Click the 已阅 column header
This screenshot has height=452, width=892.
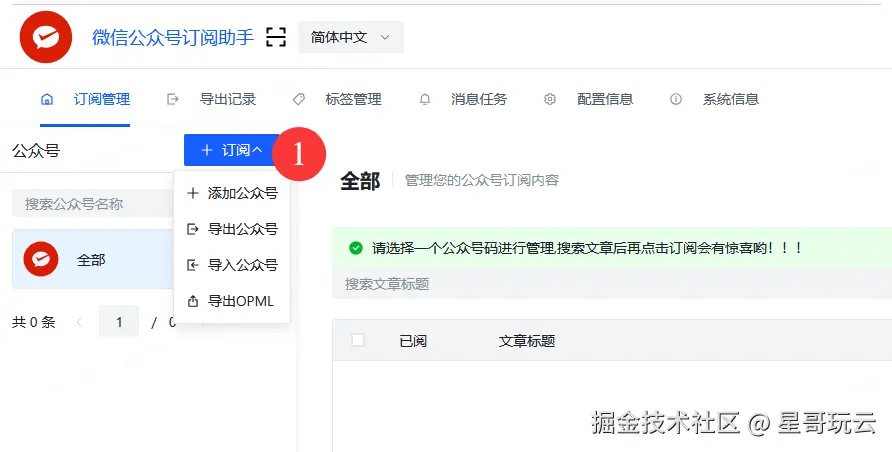(413, 341)
